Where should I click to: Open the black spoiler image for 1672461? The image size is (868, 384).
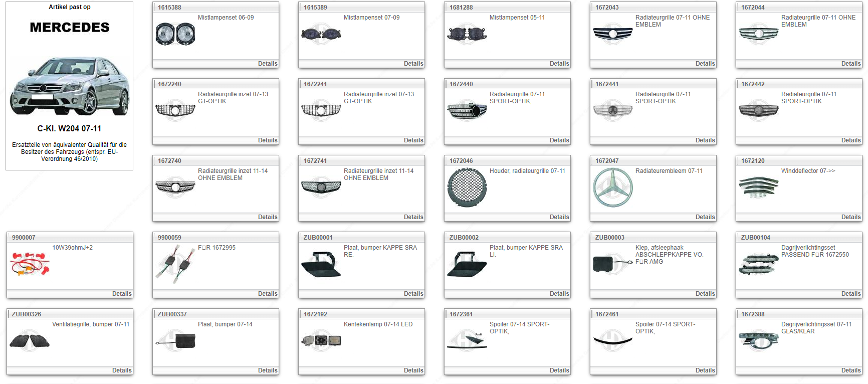tap(613, 341)
